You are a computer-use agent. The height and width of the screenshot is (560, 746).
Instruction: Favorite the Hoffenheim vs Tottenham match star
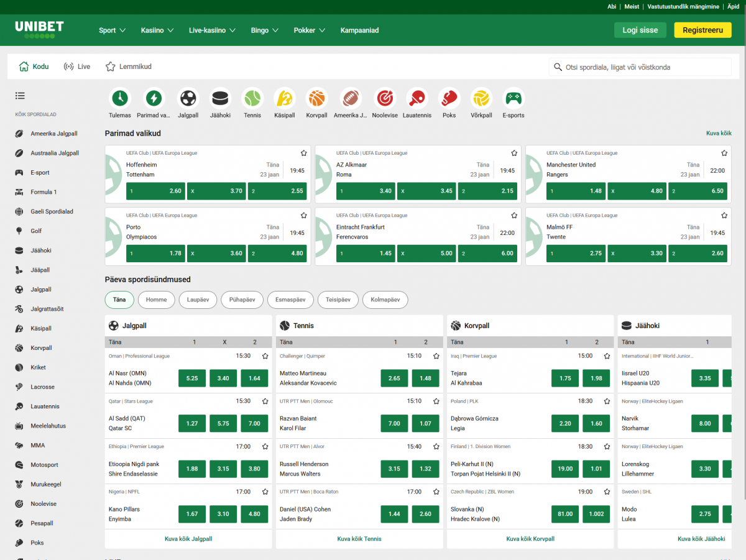304,153
